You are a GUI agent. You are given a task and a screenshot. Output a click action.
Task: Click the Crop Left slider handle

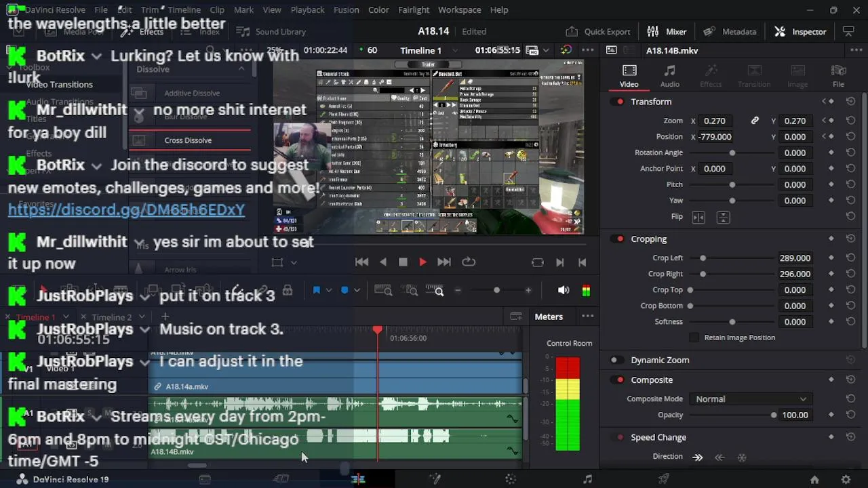[x=703, y=258]
